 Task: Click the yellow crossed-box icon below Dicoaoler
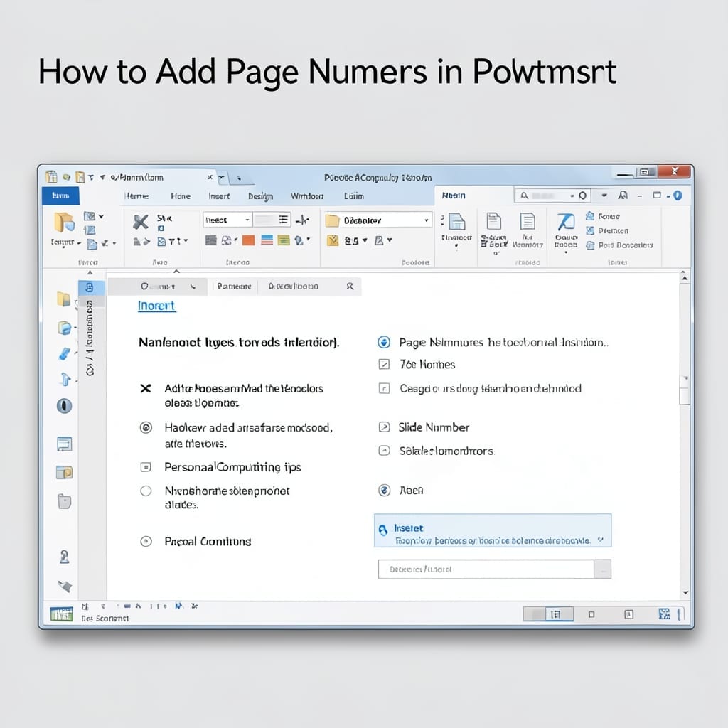pyautogui.click(x=333, y=240)
